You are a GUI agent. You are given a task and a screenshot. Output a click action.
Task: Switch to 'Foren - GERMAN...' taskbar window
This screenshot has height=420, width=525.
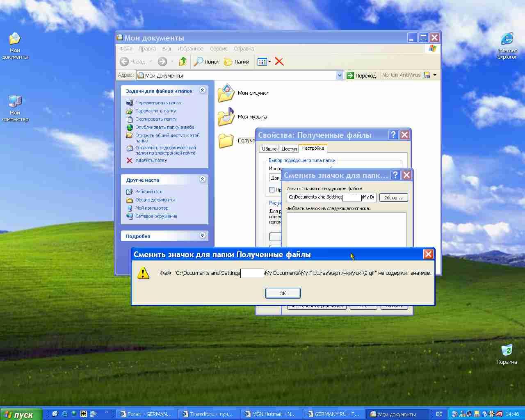tap(146, 414)
